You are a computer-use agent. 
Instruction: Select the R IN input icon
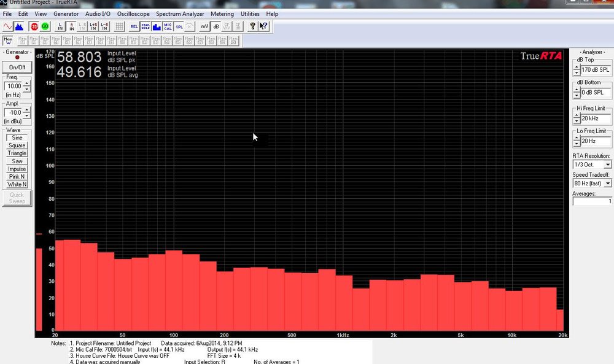coord(71,26)
